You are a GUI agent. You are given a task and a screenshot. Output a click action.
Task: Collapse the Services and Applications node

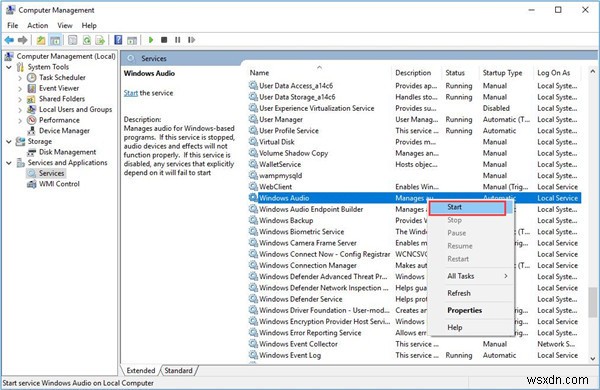point(9,163)
